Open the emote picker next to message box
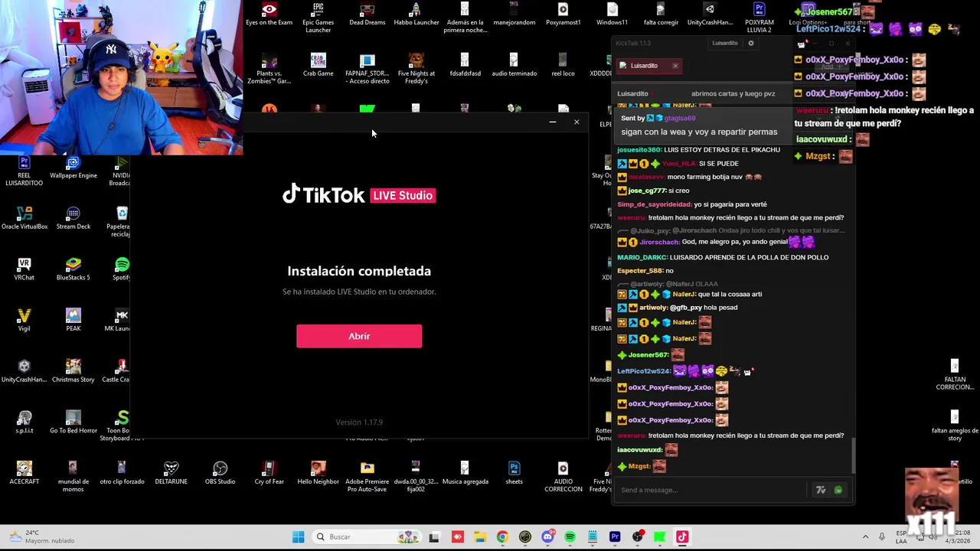The height and width of the screenshot is (551, 980). click(x=821, y=490)
